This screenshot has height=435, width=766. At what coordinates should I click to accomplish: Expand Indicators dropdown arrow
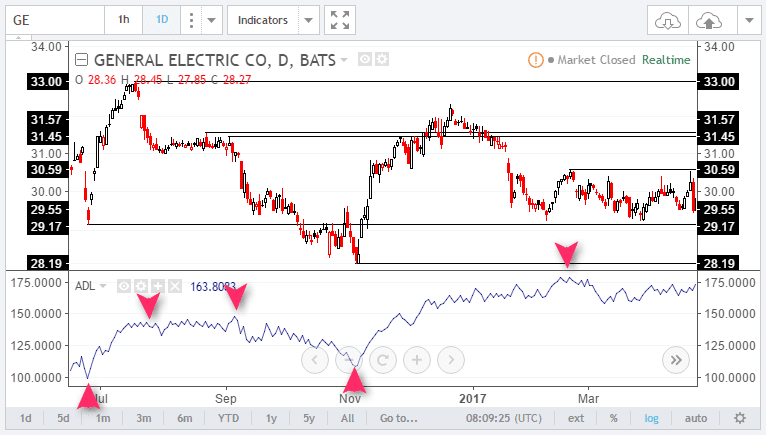(x=309, y=20)
